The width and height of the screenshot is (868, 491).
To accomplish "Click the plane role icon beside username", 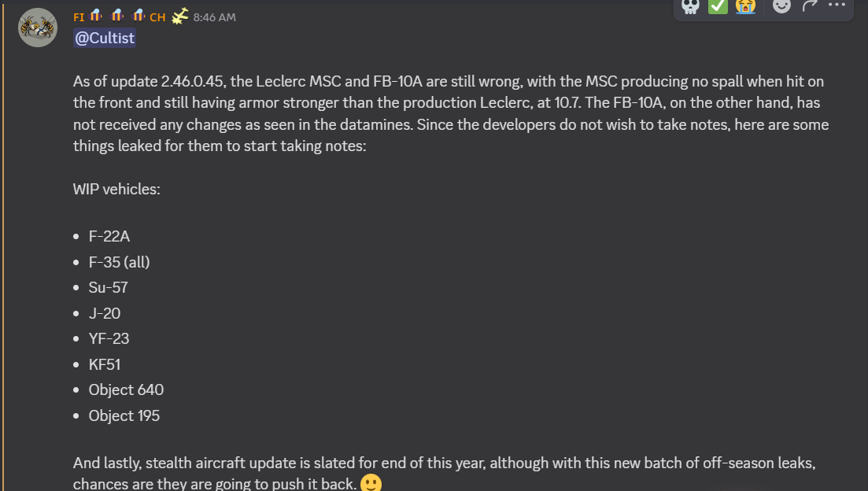I will point(180,17).
